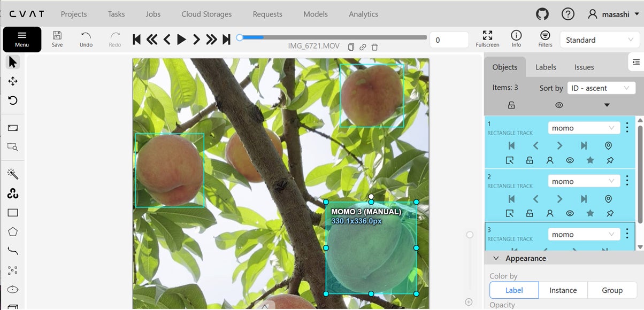This screenshot has width=644, height=310.
Task: Toggle visibility for all objects
Action: point(559,105)
